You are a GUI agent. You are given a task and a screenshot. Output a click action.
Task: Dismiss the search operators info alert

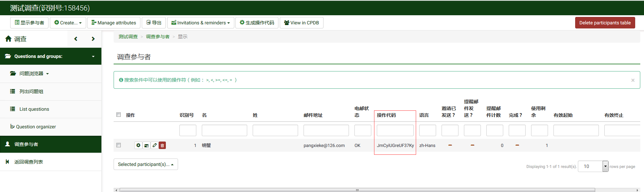point(632,80)
